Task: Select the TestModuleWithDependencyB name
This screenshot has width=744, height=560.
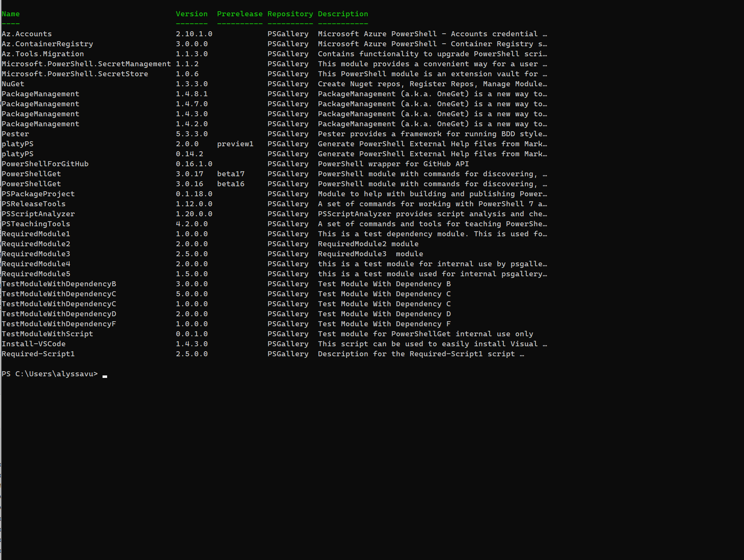Action: point(59,284)
